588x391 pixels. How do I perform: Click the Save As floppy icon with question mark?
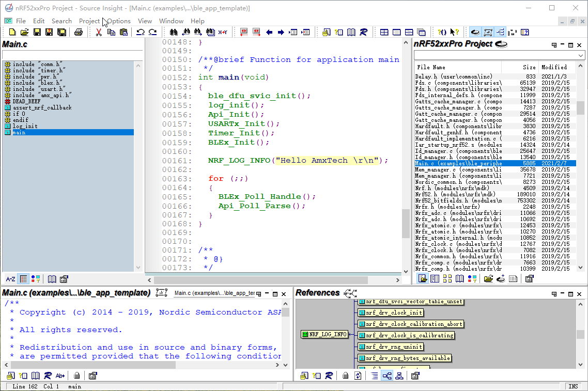click(49, 32)
